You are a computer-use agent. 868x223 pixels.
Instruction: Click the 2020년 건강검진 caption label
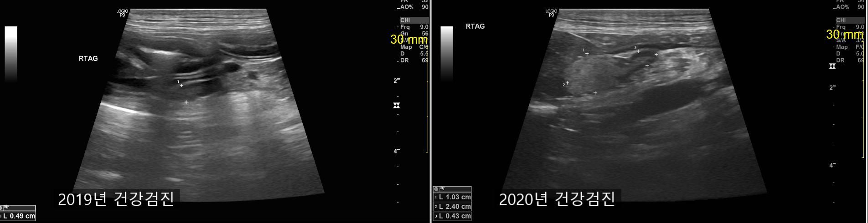coord(557,199)
